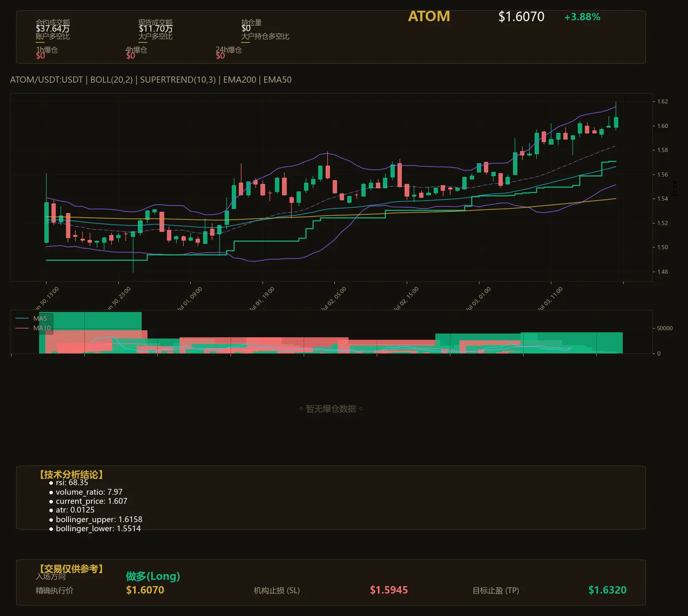Click the ATOM symbol title

click(429, 16)
